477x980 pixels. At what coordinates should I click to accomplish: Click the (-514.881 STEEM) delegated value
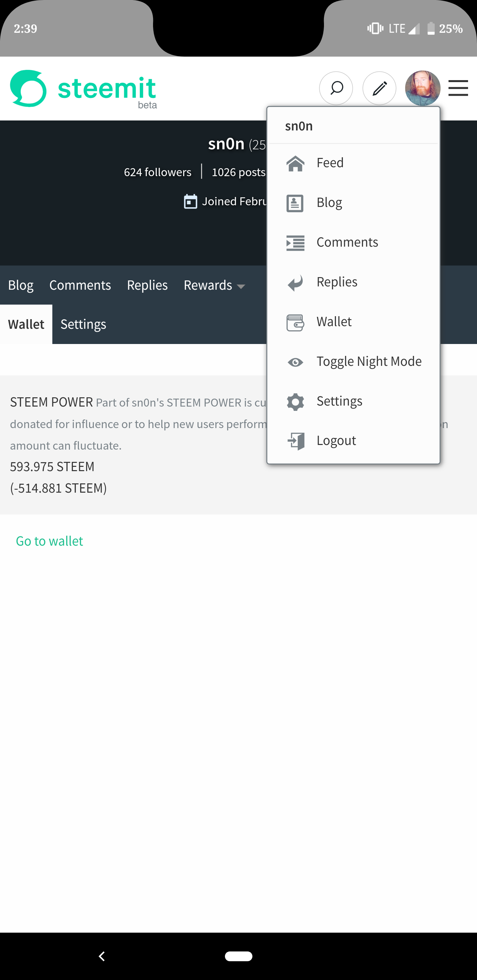(58, 488)
